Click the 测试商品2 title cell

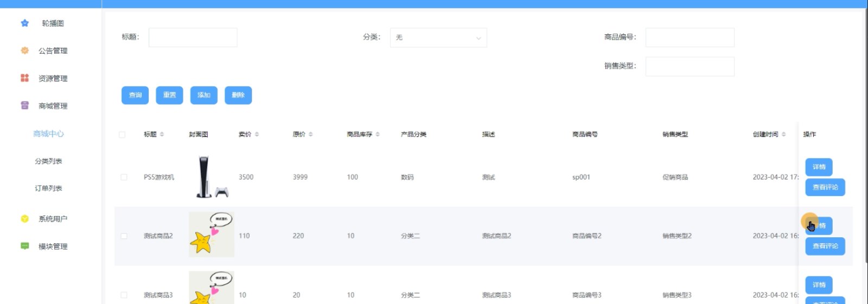coord(158,236)
